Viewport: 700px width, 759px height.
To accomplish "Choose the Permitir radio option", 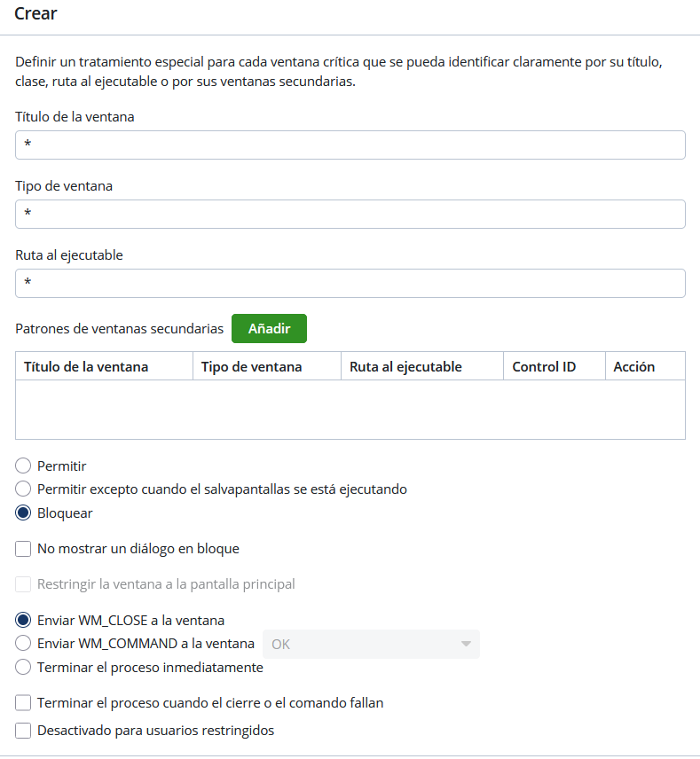I will pyautogui.click(x=23, y=466).
